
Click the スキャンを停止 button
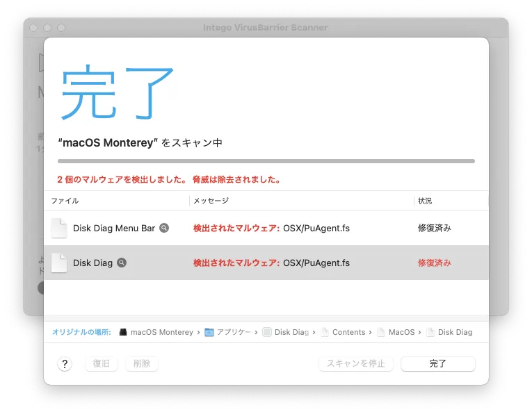[x=356, y=364]
